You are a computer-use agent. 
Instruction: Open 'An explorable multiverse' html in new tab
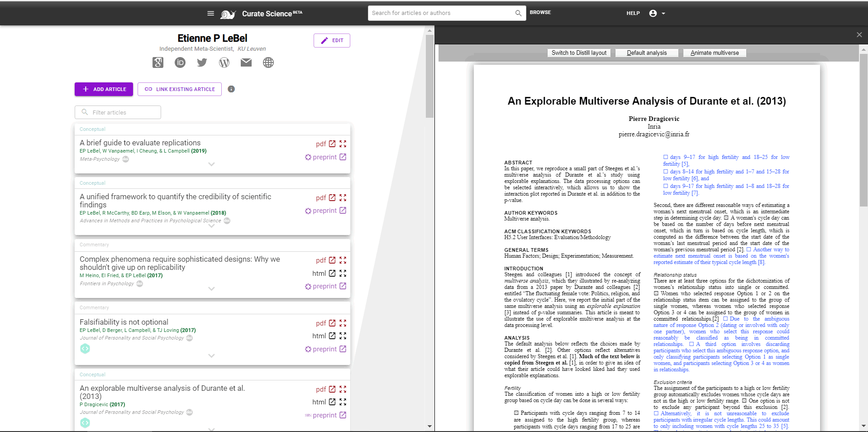tap(332, 402)
